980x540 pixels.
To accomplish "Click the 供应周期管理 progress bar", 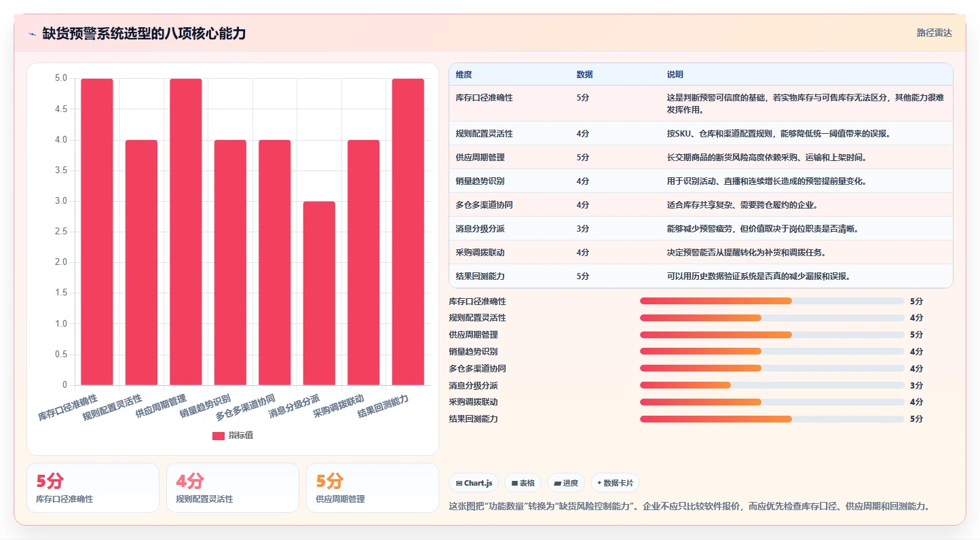I will [x=772, y=335].
